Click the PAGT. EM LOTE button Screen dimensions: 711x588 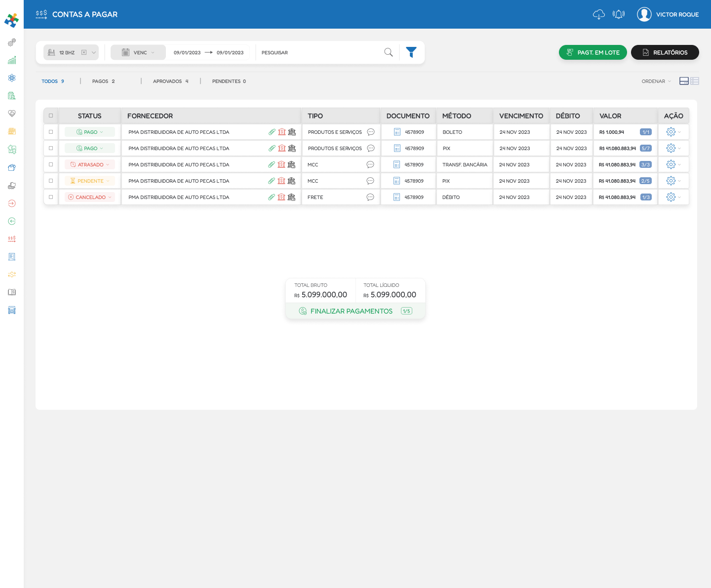(x=592, y=52)
